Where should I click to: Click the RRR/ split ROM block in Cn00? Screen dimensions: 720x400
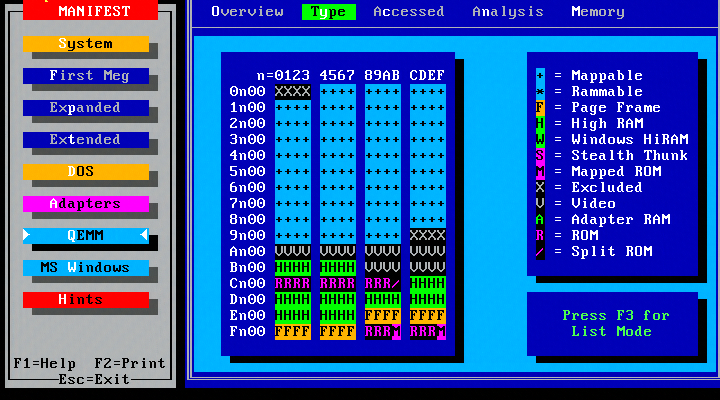pyautogui.click(x=382, y=284)
